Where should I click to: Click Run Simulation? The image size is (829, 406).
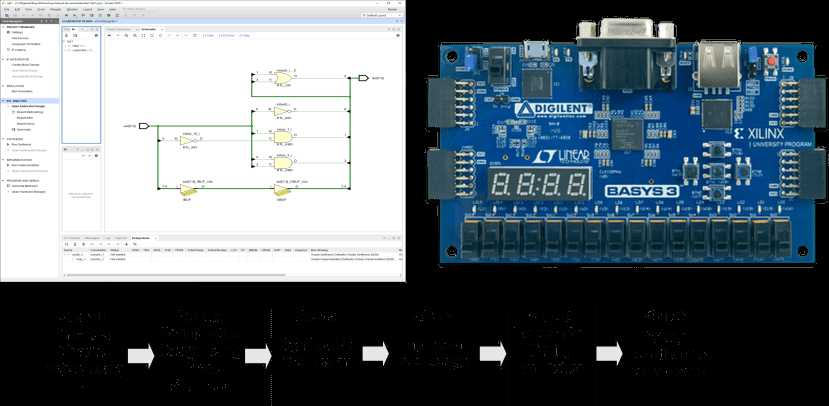pyautogui.click(x=22, y=91)
